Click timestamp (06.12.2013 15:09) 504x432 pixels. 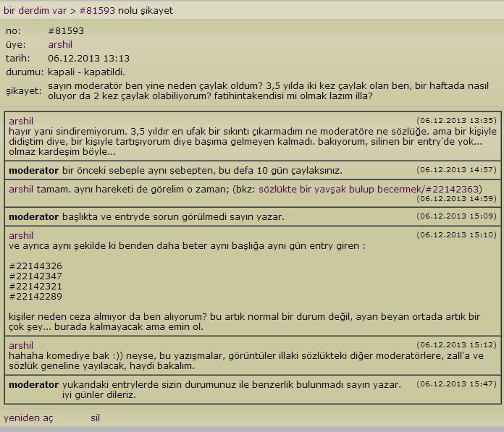coord(456,216)
